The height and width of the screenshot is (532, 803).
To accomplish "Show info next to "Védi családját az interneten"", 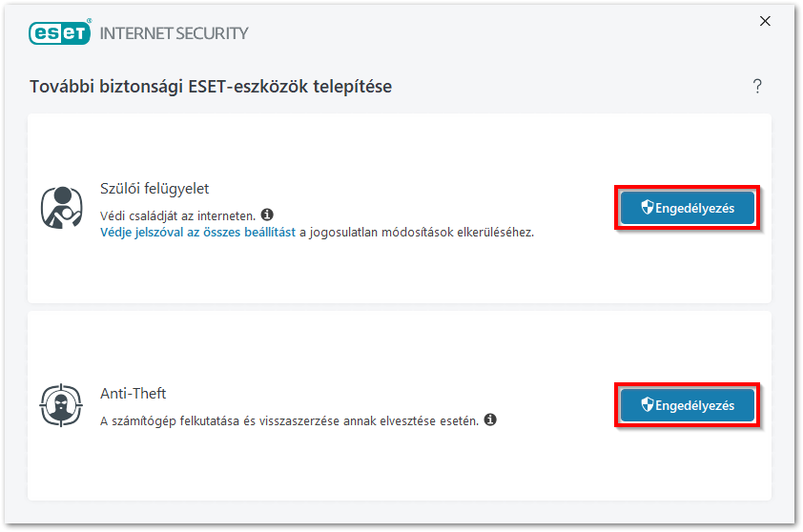I will coord(267,215).
